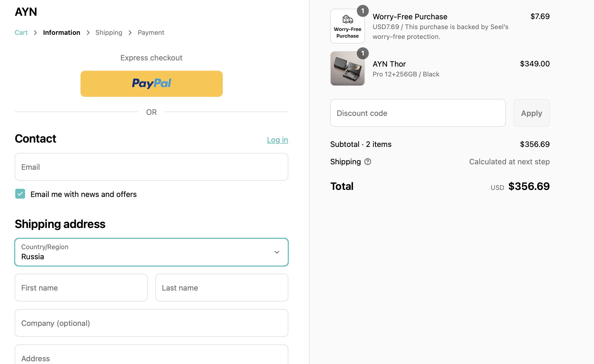
Task: Select the Payment breadcrumb step
Action: (151, 33)
